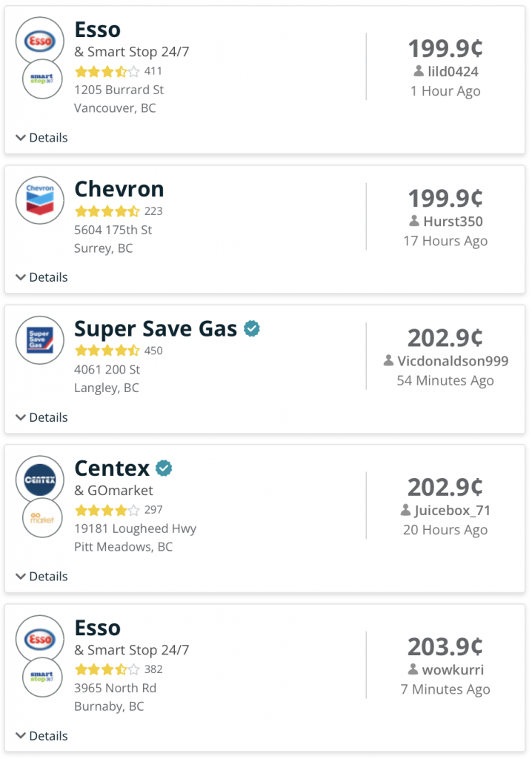Click verified badge next to Super Save Gas
The image size is (532, 759).
[252, 328]
